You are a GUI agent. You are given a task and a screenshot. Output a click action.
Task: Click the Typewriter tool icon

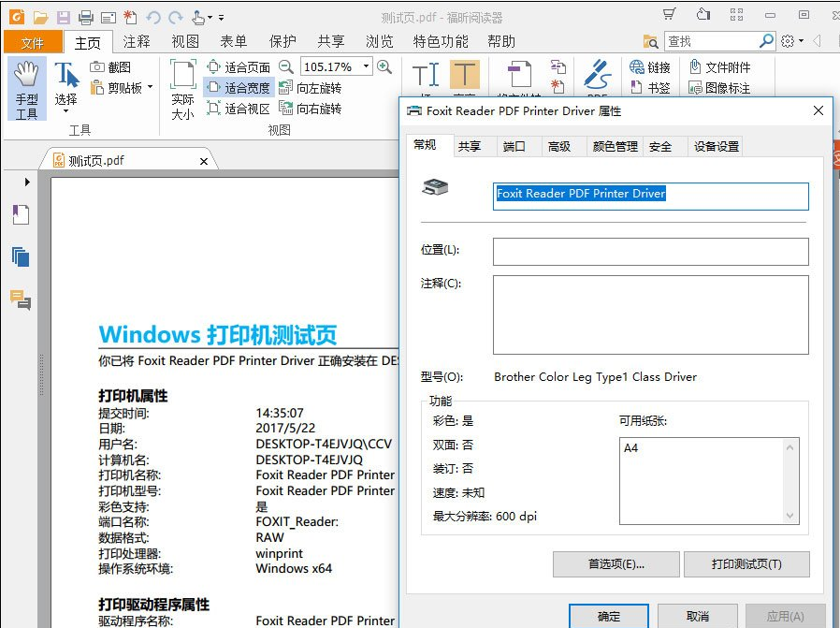pyautogui.click(x=426, y=75)
